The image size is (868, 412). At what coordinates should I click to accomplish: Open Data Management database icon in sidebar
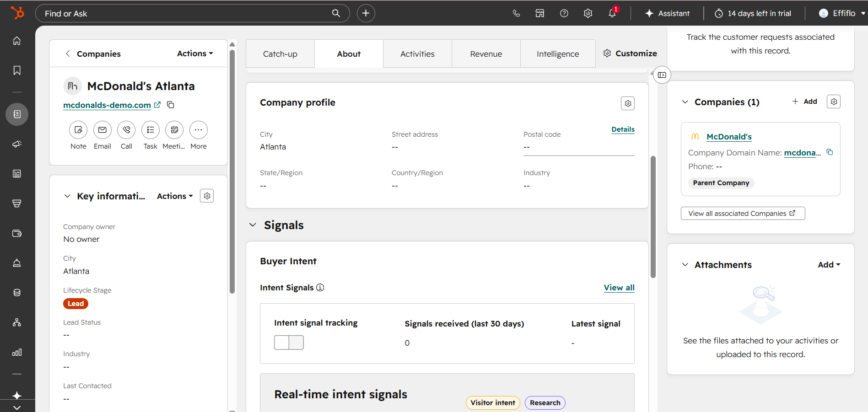click(17, 293)
